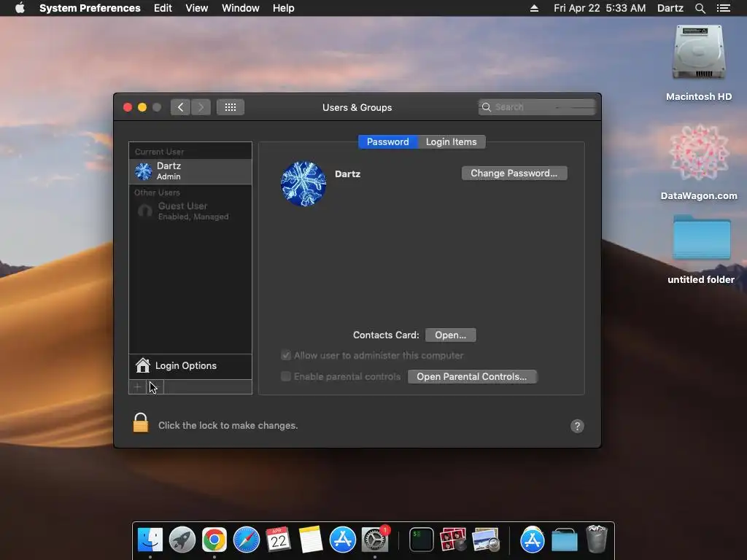
Task: Toggle Allow user to administer this computer
Action: [x=286, y=355]
